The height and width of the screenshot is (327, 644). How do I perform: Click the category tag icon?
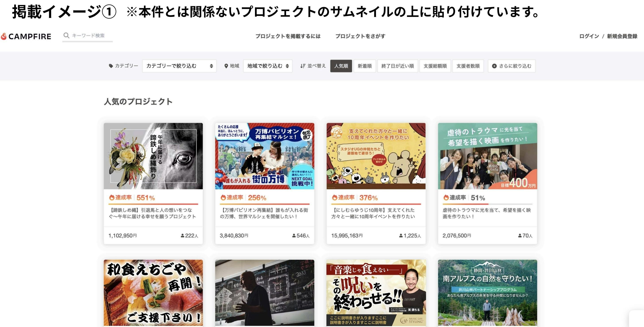point(111,66)
